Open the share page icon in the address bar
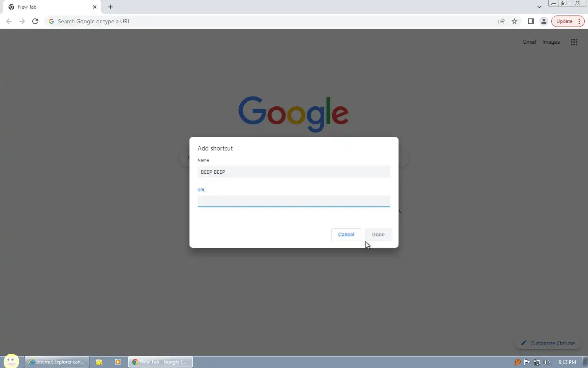This screenshot has height=368, width=588. (501, 22)
